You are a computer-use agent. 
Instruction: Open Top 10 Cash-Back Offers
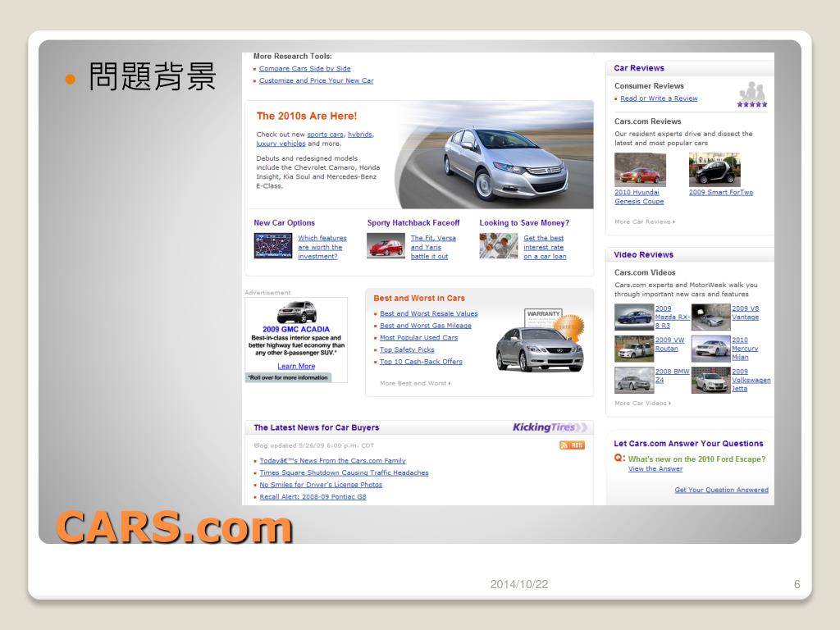[421, 362]
